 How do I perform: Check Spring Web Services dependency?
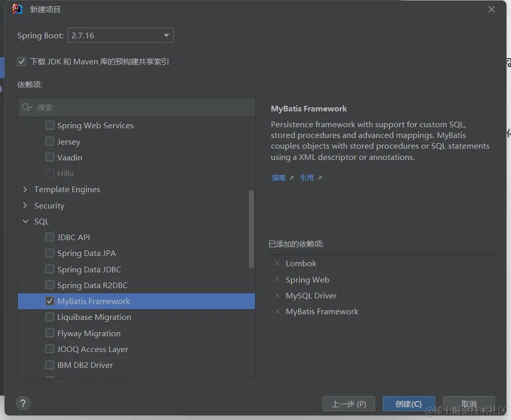(x=50, y=125)
